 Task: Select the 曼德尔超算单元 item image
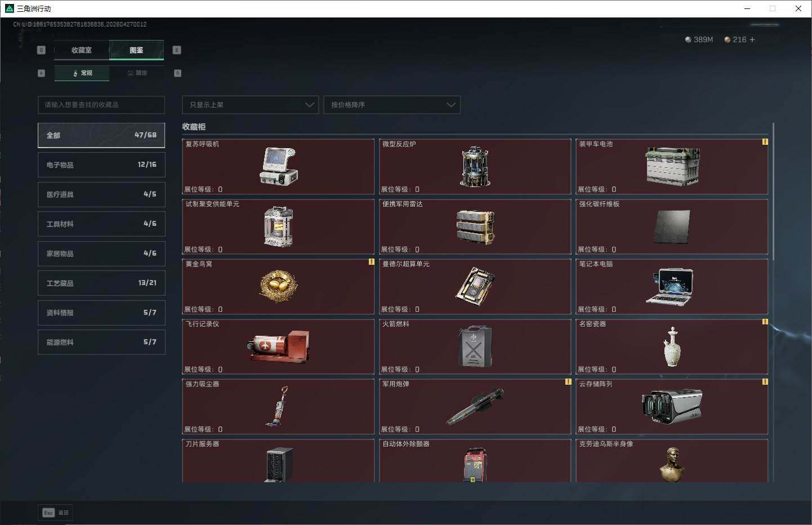click(x=475, y=286)
